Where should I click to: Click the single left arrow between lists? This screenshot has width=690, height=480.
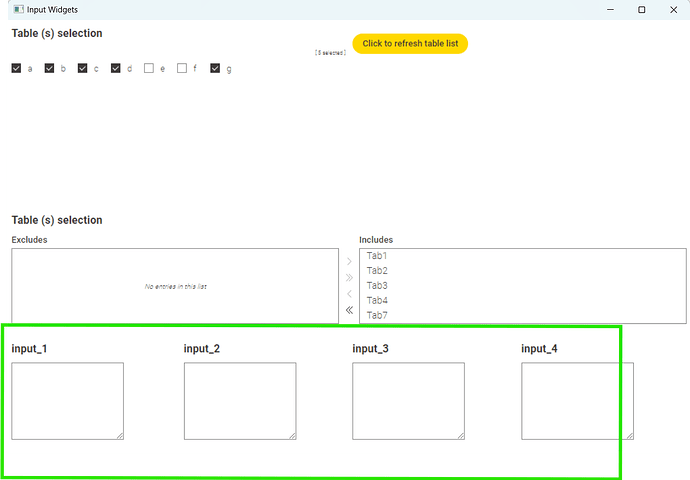349,294
